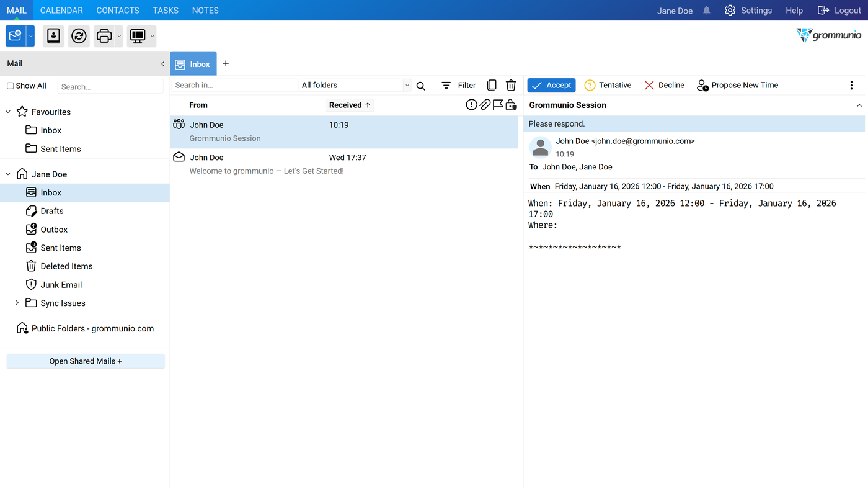Image resolution: width=868 pixels, height=489 pixels.
Task: Open the Drafts folder
Action: click(x=52, y=211)
